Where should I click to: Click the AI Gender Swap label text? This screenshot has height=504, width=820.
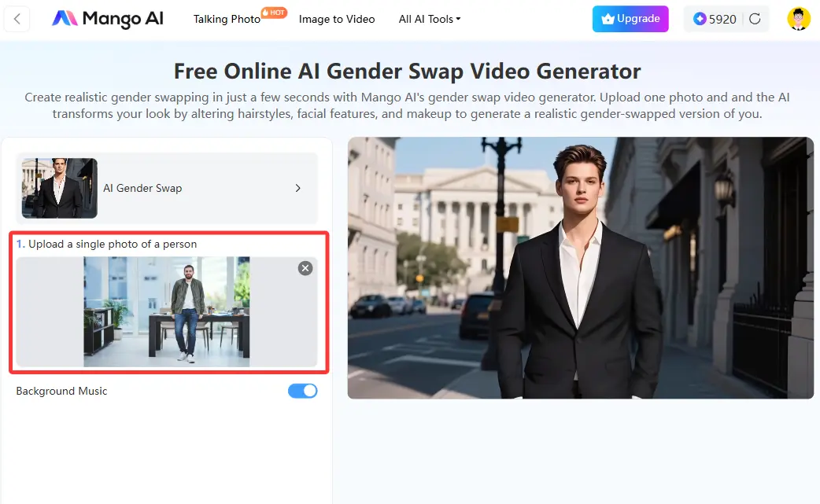click(x=142, y=189)
